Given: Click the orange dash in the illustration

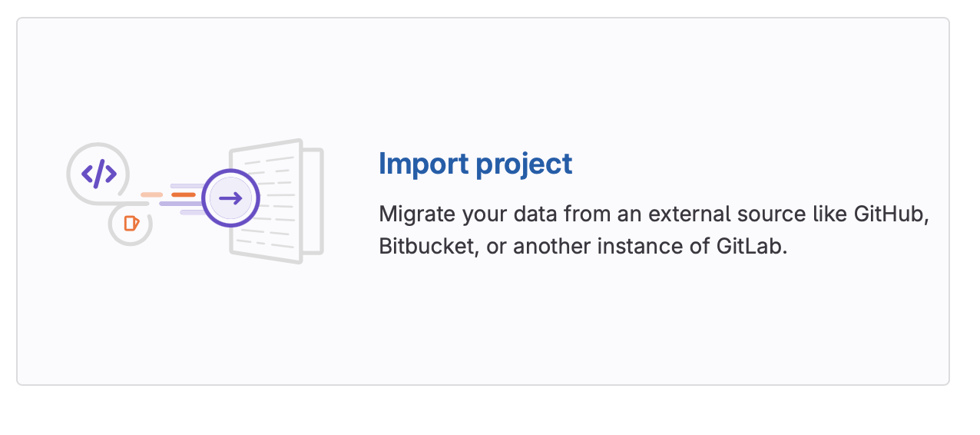Looking at the screenshot, I should tap(183, 194).
